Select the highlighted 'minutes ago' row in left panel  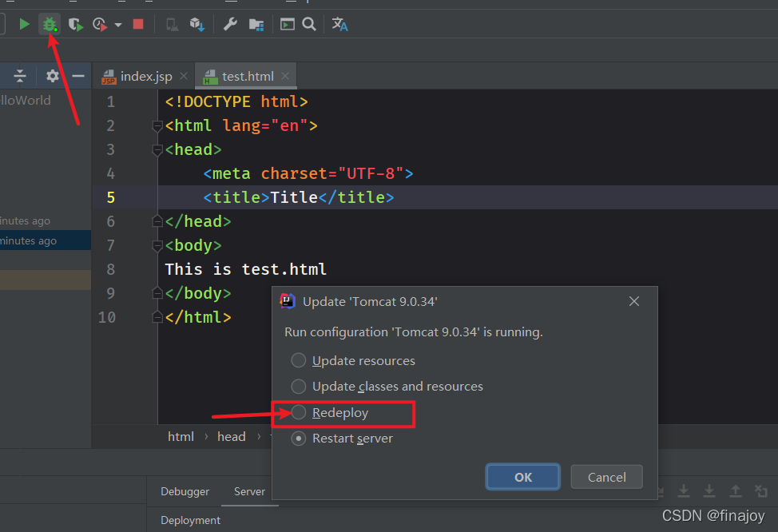click(46, 240)
